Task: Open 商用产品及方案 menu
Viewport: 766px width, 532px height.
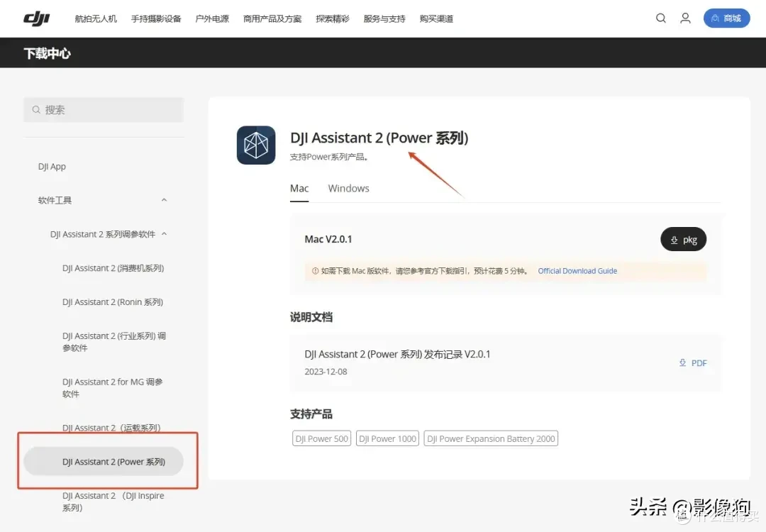Action: click(x=272, y=18)
